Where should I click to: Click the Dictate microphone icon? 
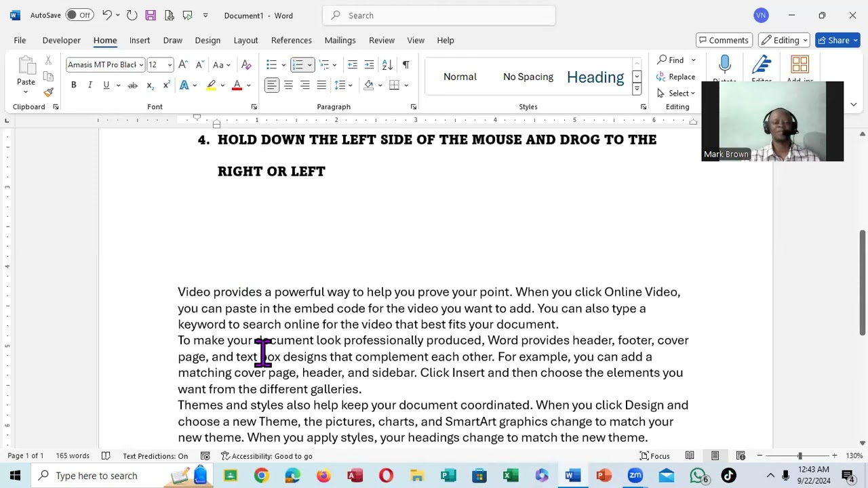(x=724, y=64)
